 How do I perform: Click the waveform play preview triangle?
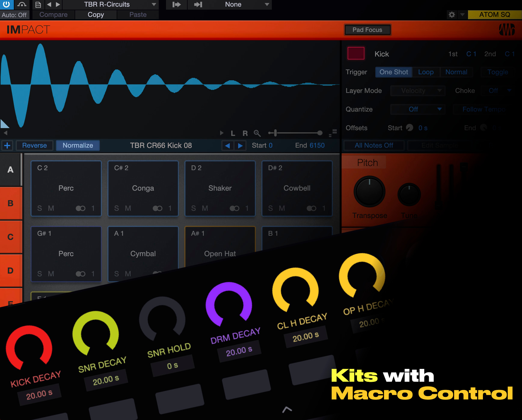222,133
